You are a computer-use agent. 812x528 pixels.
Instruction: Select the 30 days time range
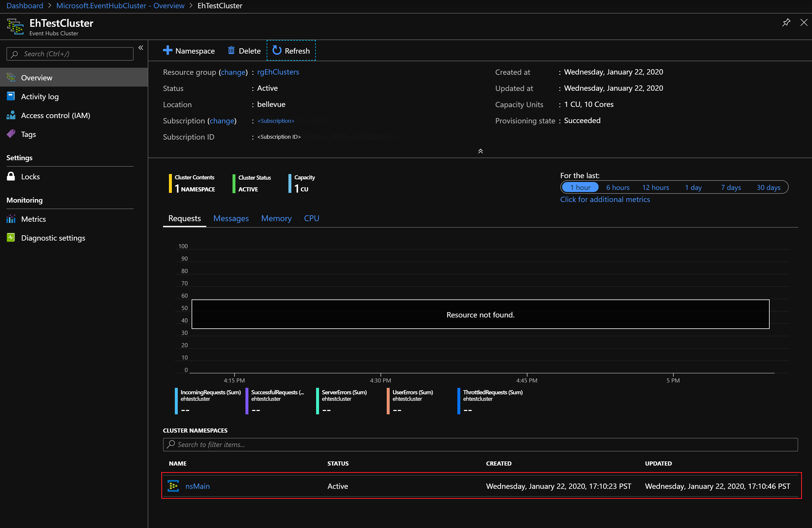coord(768,187)
